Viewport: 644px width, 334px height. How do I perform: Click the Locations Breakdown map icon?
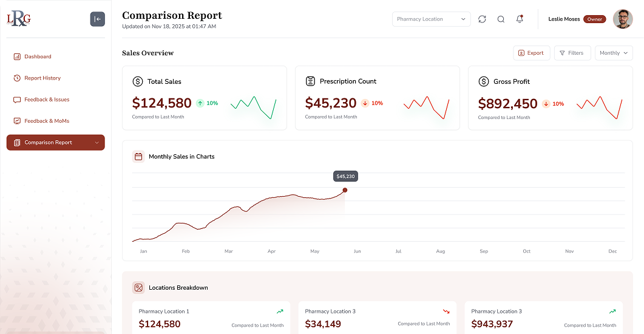click(138, 288)
